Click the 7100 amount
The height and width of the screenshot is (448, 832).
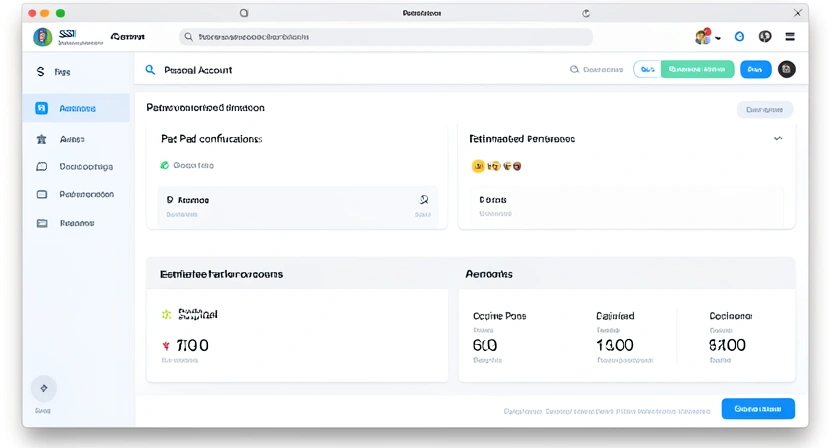point(193,346)
